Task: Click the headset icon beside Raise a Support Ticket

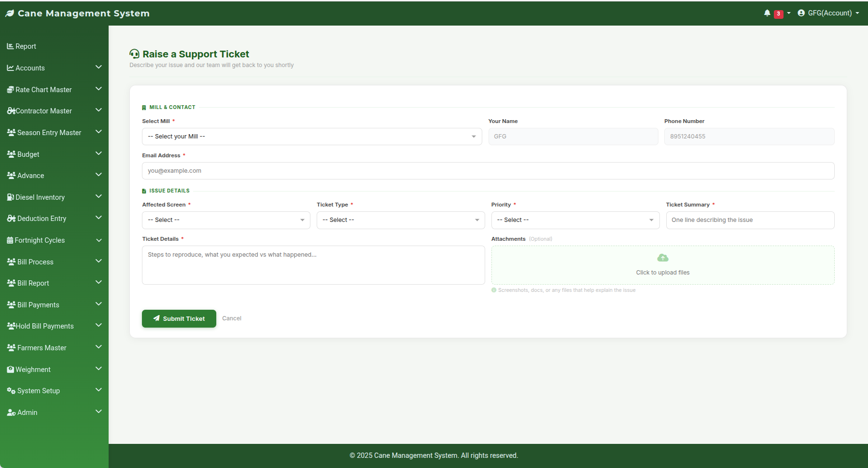Action: pyautogui.click(x=134, y=54)
